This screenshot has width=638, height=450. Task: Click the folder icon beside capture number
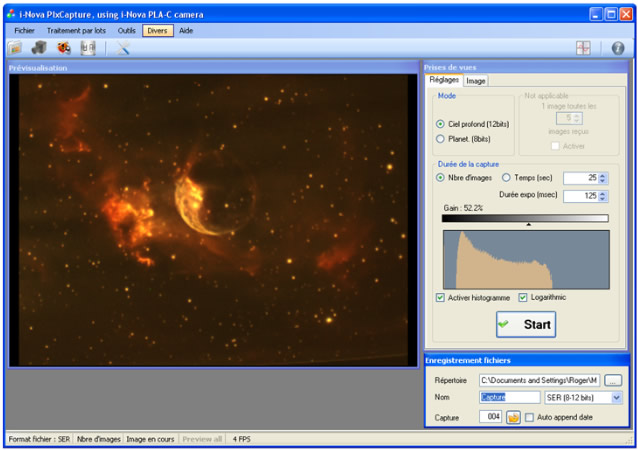(x=514, y=417)
